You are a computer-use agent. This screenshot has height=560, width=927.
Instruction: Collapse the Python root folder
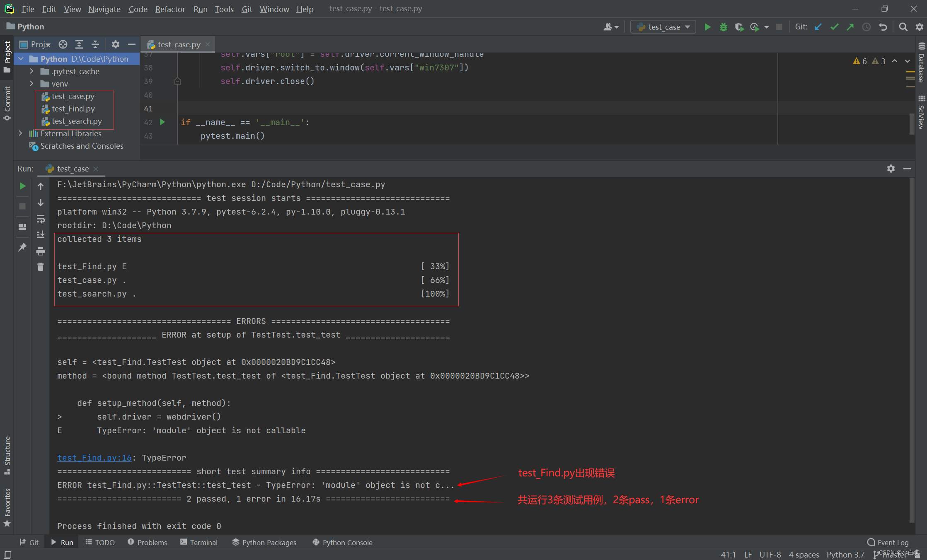(21, 59)
